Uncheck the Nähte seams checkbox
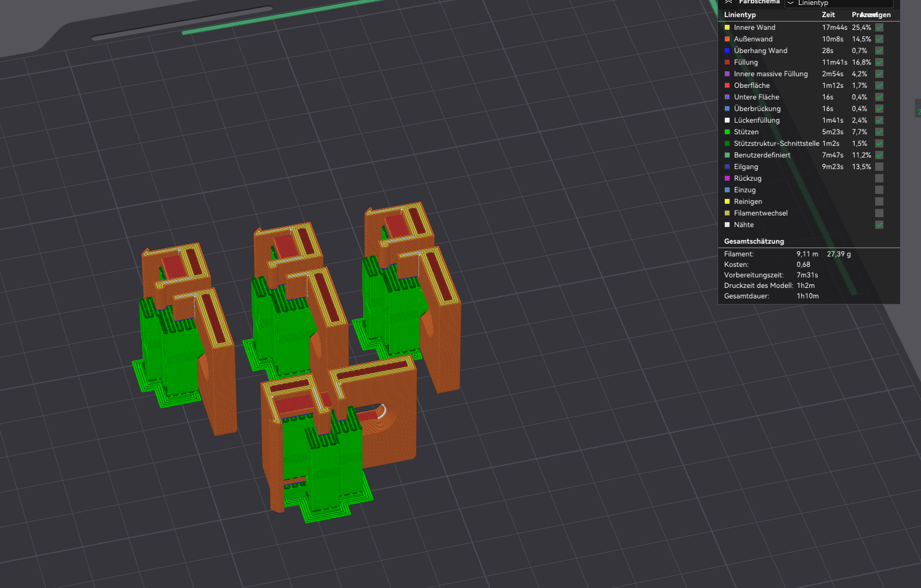This screenshot has height=588, width=921. pyautogui.click(x=879, y=224)
